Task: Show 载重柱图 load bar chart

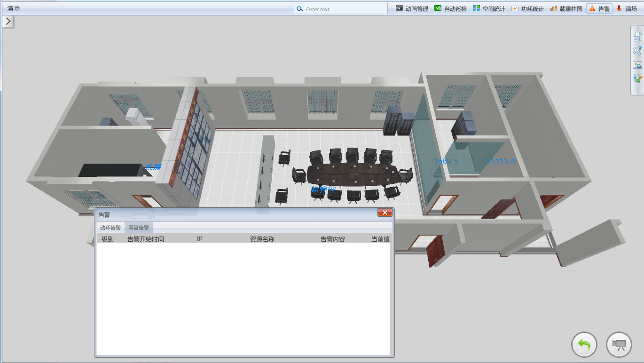Action: tap(566, 8)
